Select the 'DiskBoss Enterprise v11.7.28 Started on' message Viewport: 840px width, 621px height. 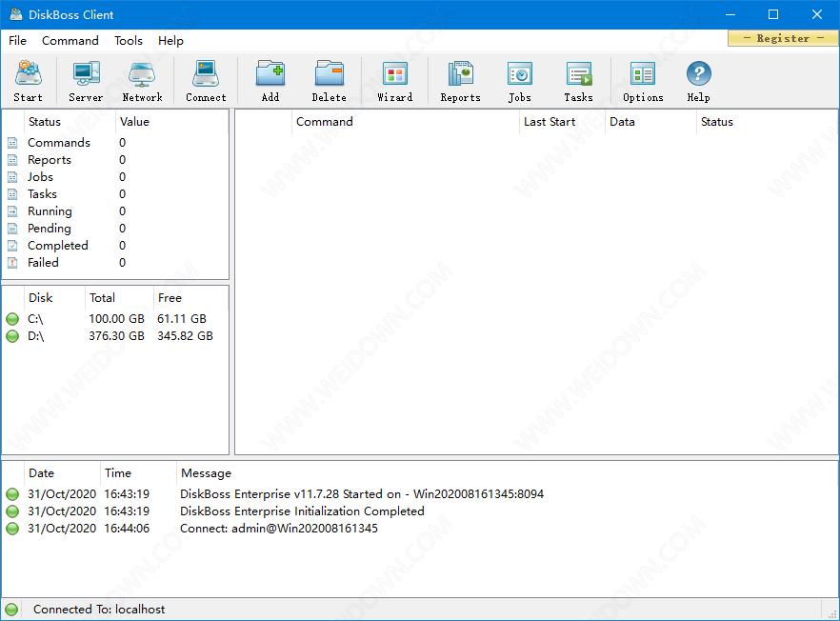point(362,494)
